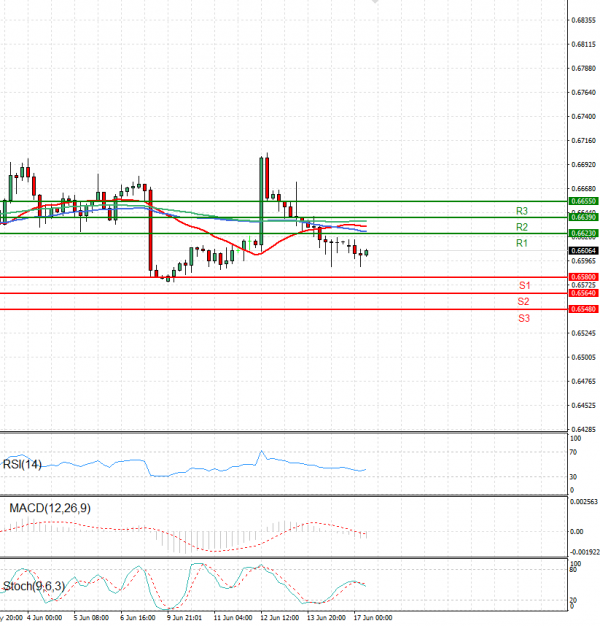This screenshot has height=626, width=600.
Task: Click the tall green candle on 12 Jun
Action: point(261,201)
